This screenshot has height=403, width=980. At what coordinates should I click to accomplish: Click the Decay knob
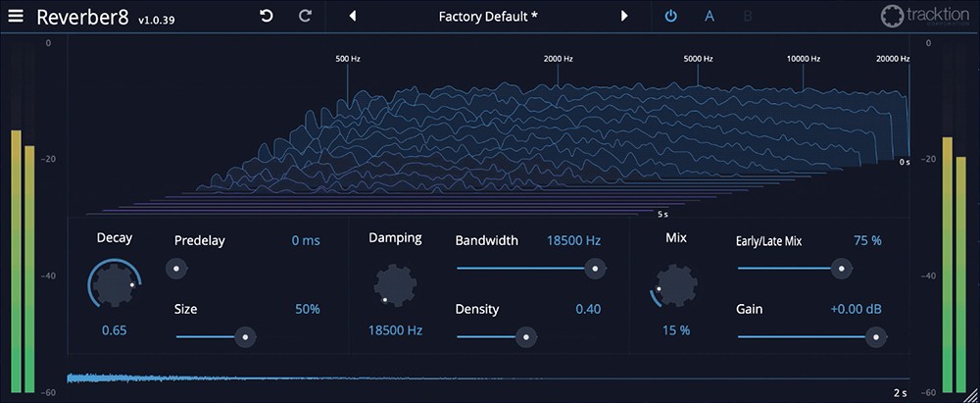pos(114,286)
